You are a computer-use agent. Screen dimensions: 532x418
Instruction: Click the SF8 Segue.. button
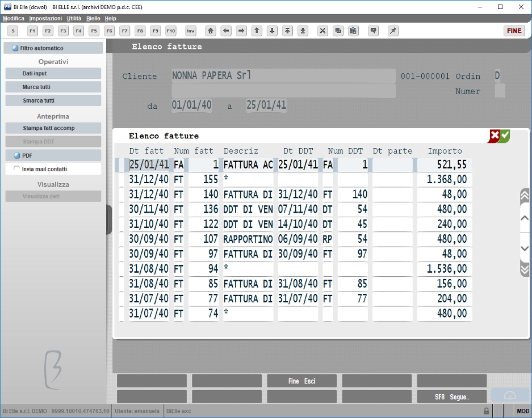(x=451, y=396)
